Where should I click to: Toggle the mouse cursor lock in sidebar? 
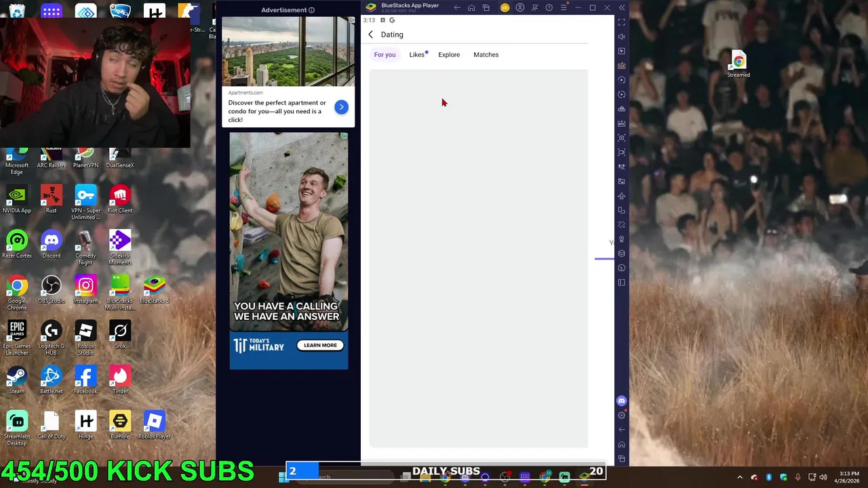622,51
